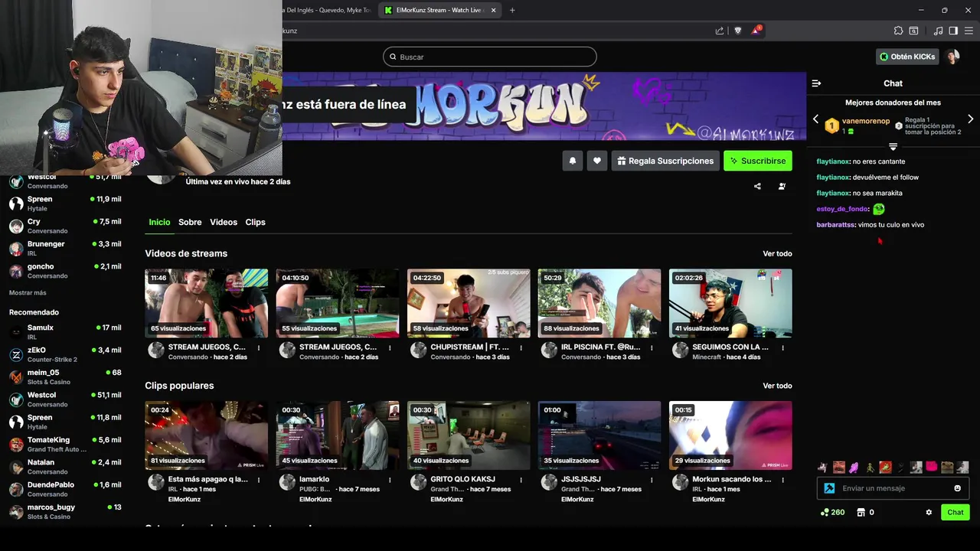Click the Buscar search box
Image resolution: width=980 pixels, height=551 pixels.
tap(490, 57)
